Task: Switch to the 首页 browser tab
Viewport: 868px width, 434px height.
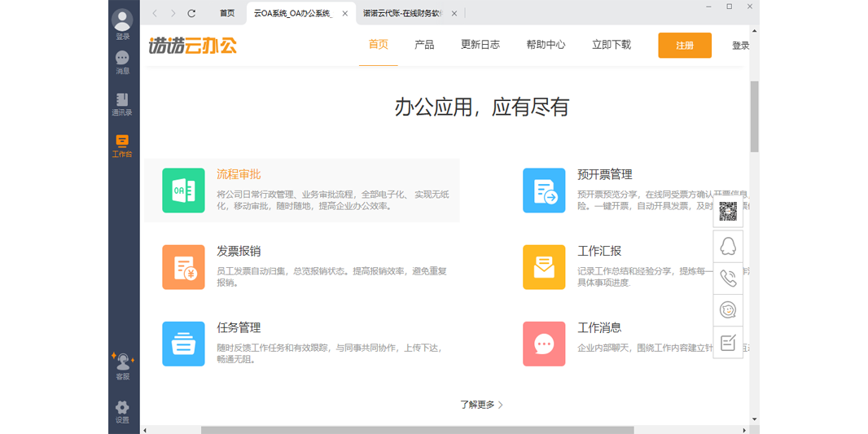Action: click(227, 13)
